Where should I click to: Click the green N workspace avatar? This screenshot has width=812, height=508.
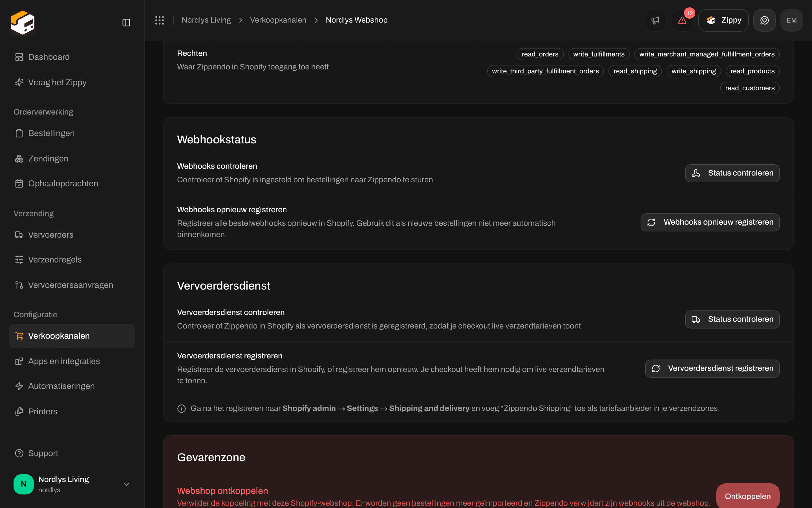(23, 484)
